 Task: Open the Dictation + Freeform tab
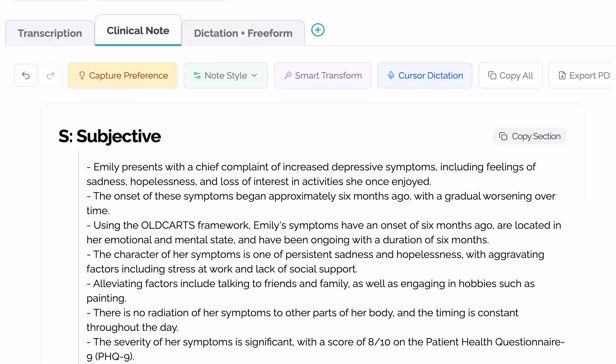pos(243,33)
